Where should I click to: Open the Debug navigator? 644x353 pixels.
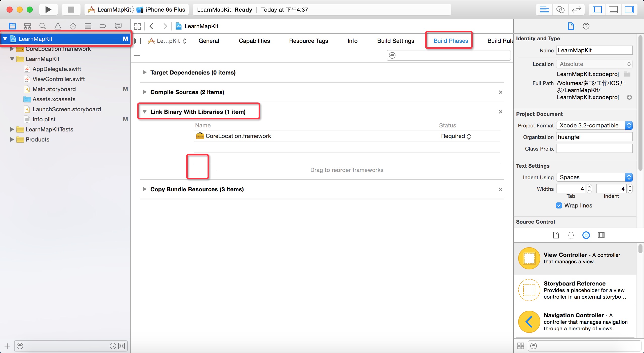click(x=88, y=26)
